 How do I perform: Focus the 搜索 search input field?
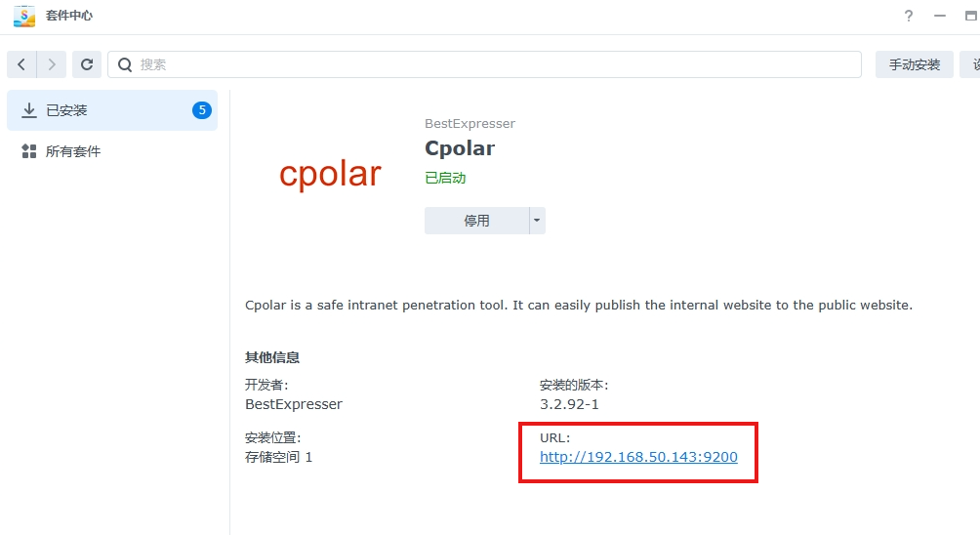[484, 64]
